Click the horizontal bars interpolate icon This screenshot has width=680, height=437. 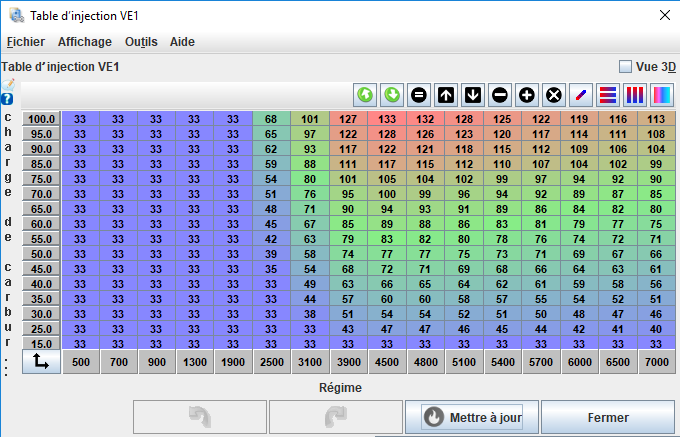(608, 95)
